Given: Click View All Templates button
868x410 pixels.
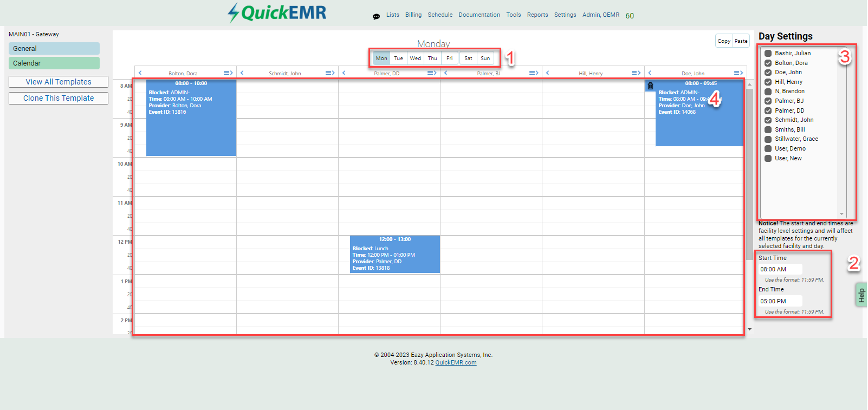Looking at the screenshot, I should (x=59, y=82).
